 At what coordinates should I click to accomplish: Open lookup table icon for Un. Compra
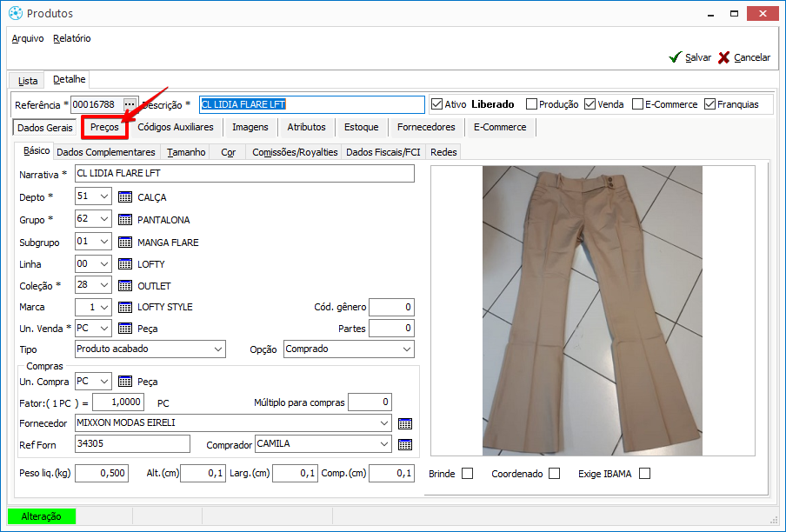tap(125, 382)
